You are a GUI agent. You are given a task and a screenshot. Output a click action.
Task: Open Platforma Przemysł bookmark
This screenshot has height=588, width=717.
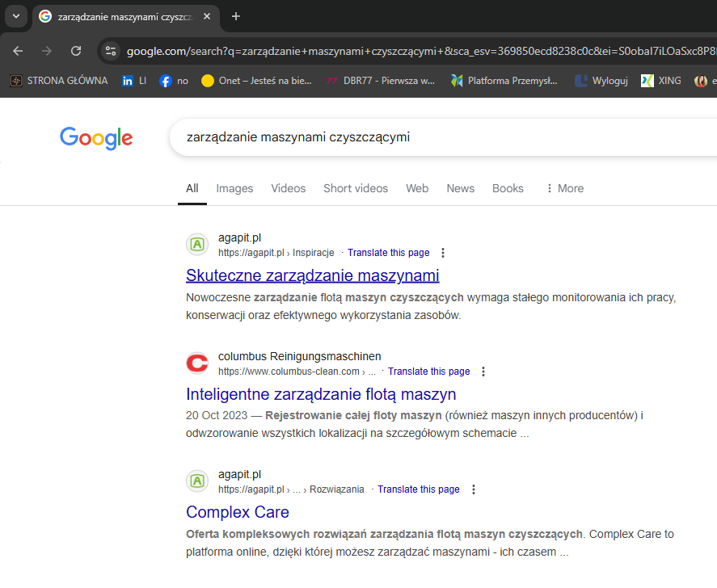tap(504, 81)
